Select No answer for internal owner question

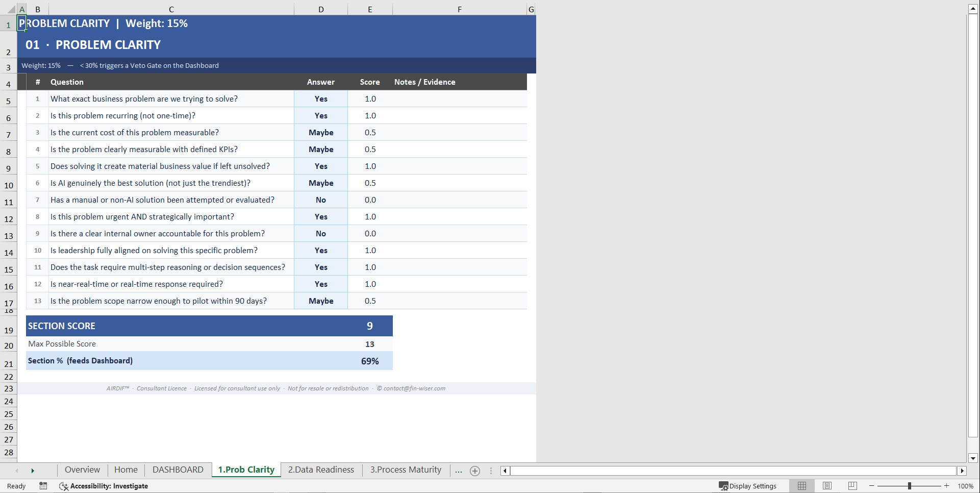321,234
